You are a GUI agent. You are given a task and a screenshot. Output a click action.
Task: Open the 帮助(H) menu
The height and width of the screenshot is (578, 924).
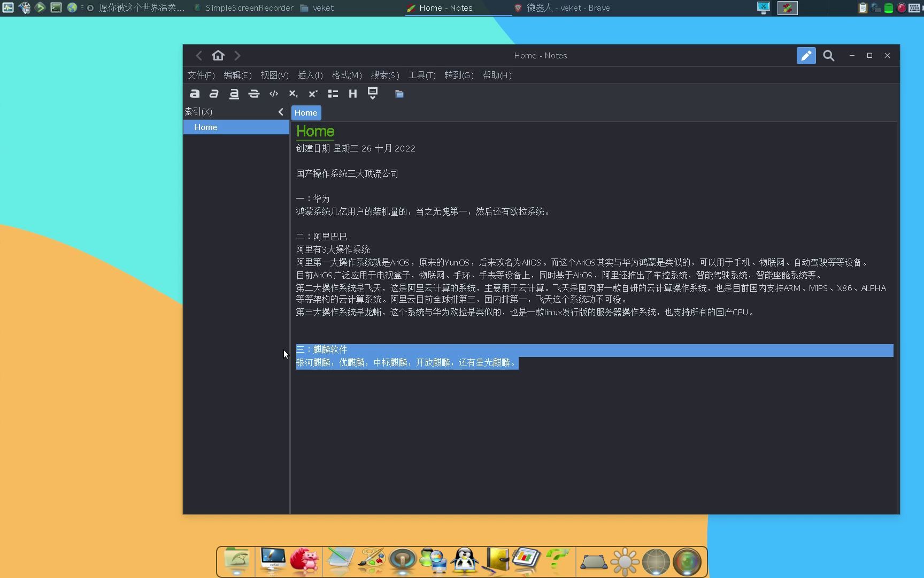pyautogui.click(x=497, y=75)
